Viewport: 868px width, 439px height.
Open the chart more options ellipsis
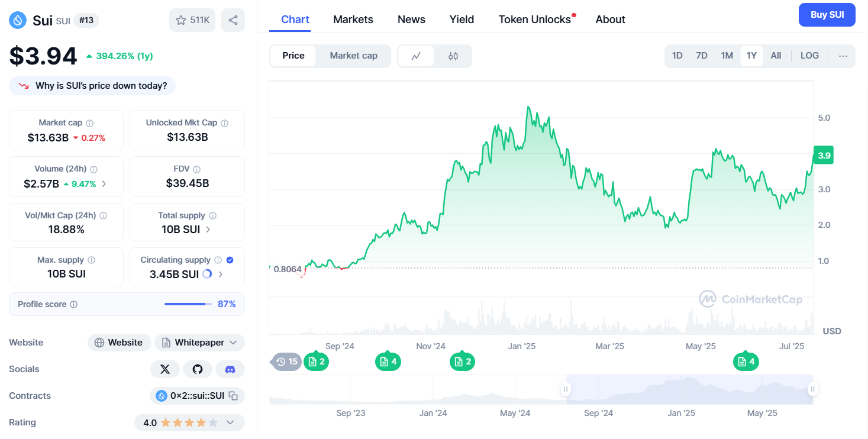[x=843, y=56]
